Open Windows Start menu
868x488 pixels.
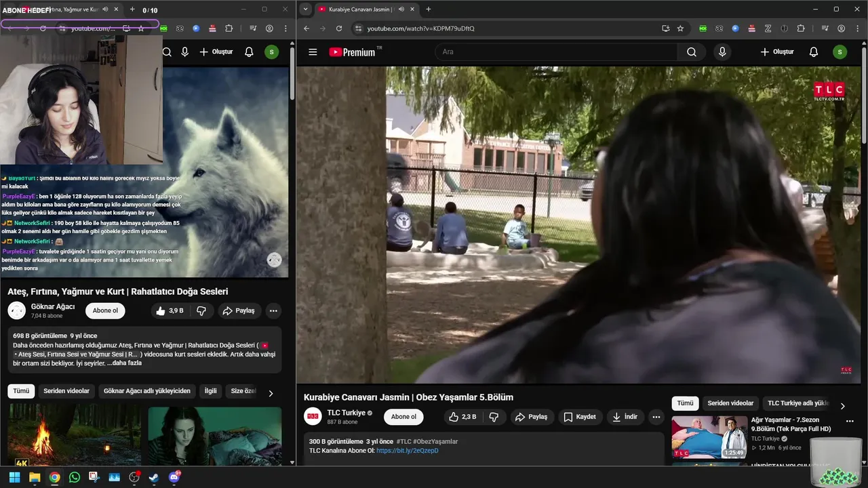(14, 477)
